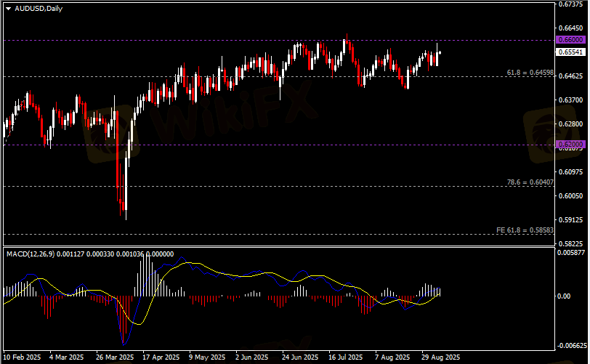Click the 10 Feb 2025 date label
590x364 pixels.
pyautogui.click(x=22, y=357)
